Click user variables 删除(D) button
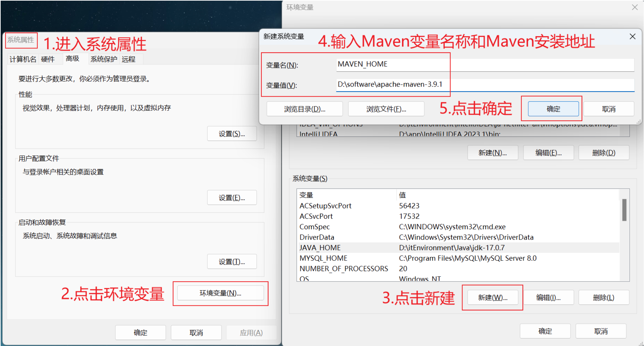The image size is (644, 346). tap(604, 153)
